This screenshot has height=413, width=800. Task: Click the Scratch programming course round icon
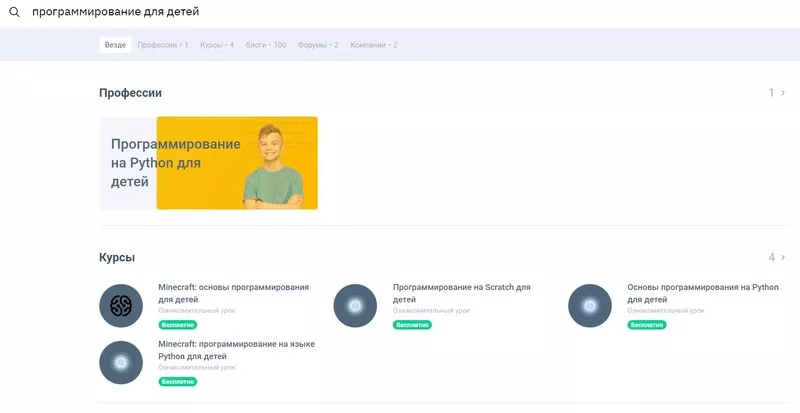(x=355, y=305)
